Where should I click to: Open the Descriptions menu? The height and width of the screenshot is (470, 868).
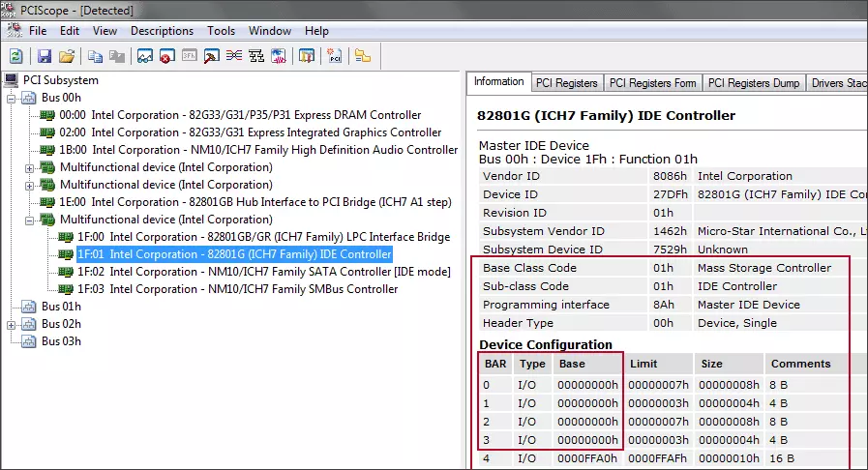(x=163, y=31)
